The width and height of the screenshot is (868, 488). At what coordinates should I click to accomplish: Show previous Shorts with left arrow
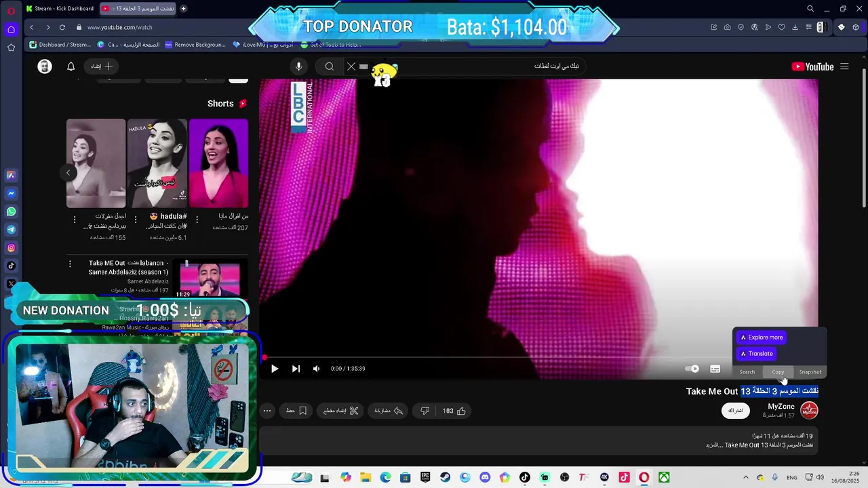[x=68, y=173]
